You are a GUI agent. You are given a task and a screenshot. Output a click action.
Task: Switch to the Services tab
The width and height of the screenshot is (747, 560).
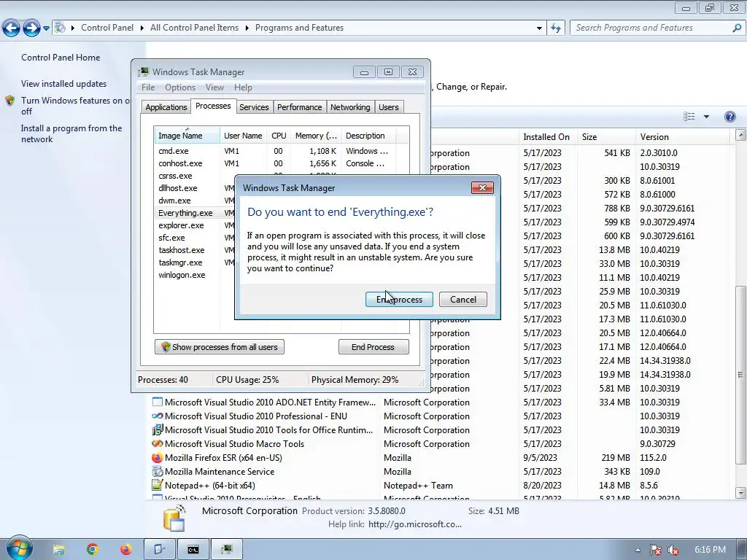254,107
